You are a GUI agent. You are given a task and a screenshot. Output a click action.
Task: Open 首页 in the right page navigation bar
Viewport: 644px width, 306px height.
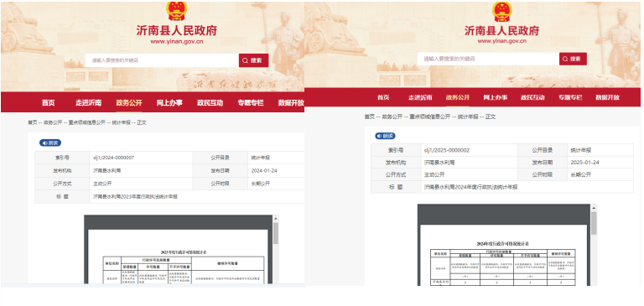[x=383, y=98]
